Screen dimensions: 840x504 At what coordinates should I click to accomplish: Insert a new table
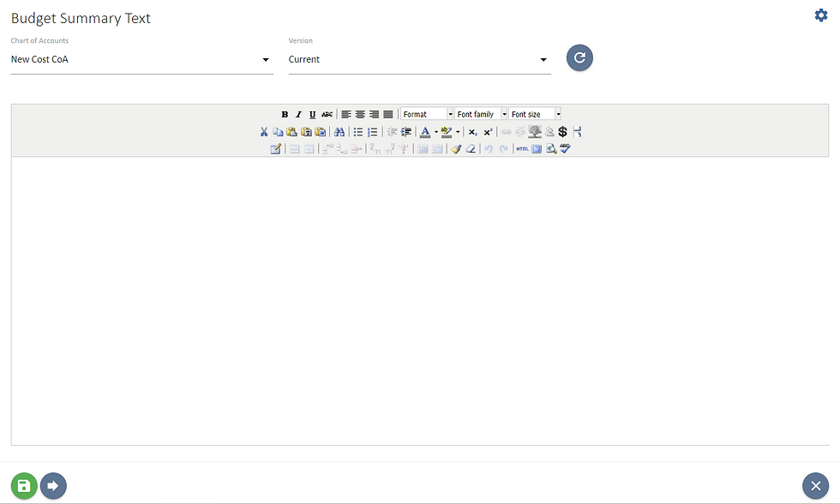click(x=275, y=149)
